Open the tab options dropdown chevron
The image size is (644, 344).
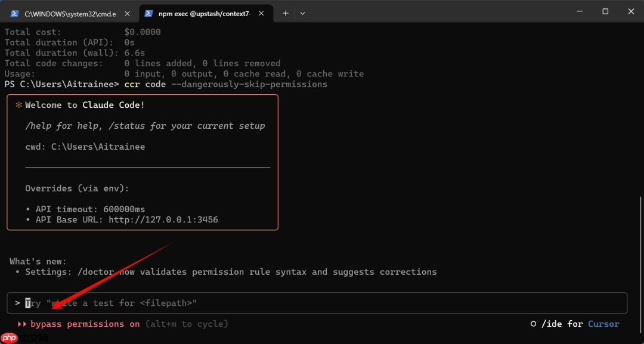coord(302,13)
